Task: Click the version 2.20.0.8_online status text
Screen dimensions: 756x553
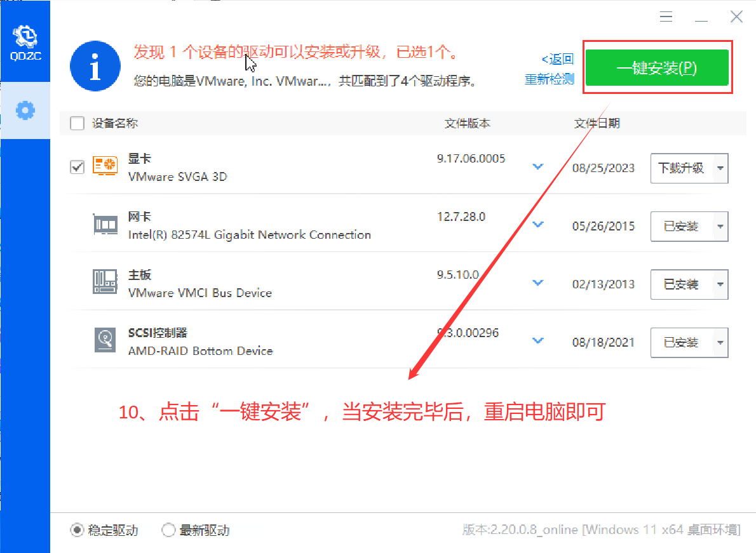Action: click(601, 530)
